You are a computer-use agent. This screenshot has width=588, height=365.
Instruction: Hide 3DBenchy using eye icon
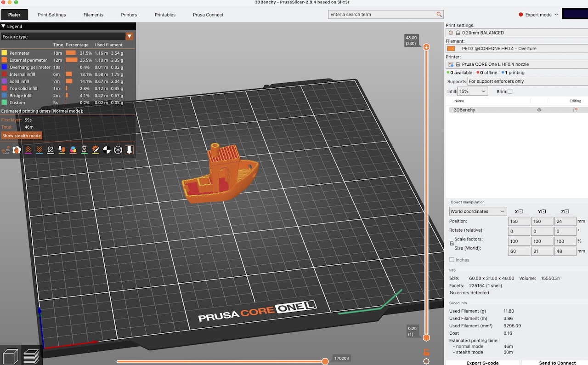(539, 110)
